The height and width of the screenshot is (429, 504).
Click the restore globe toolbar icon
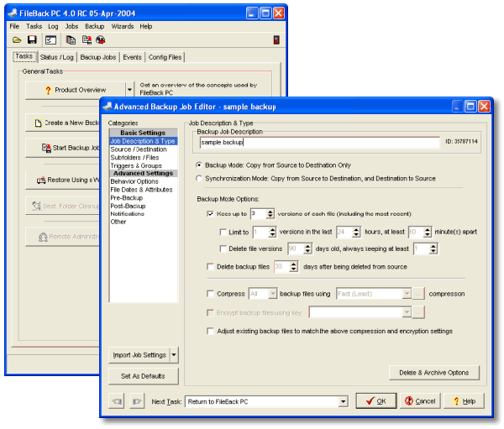101,39
